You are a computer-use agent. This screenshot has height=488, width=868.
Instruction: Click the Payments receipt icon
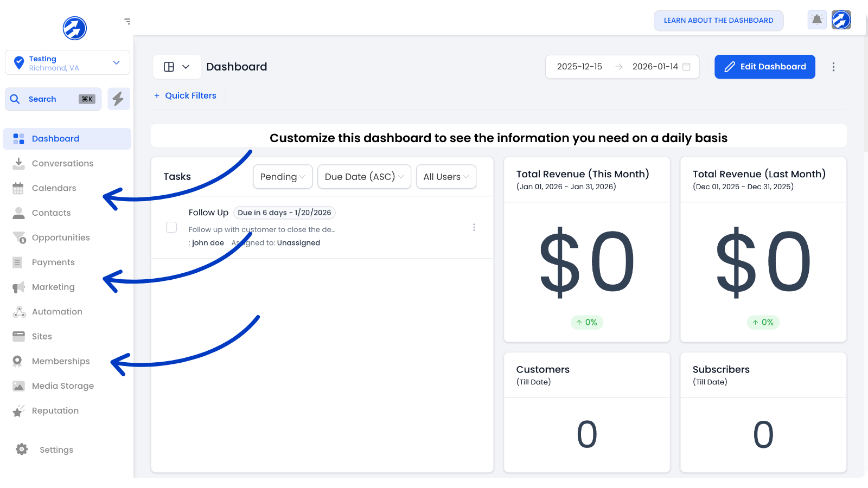pos(17,262)
